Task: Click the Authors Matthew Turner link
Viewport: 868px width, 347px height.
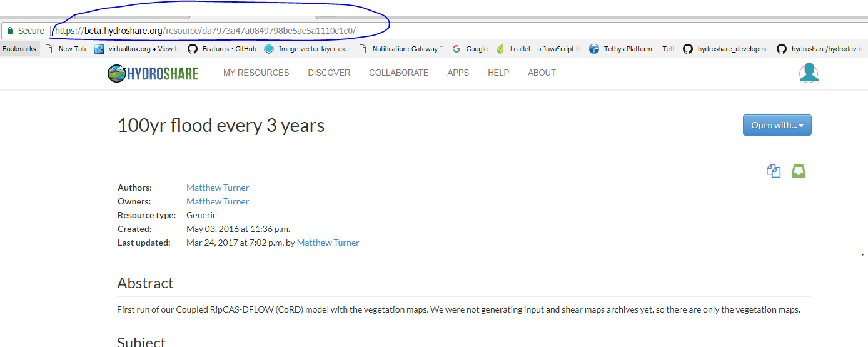Action: pos(218,188)
